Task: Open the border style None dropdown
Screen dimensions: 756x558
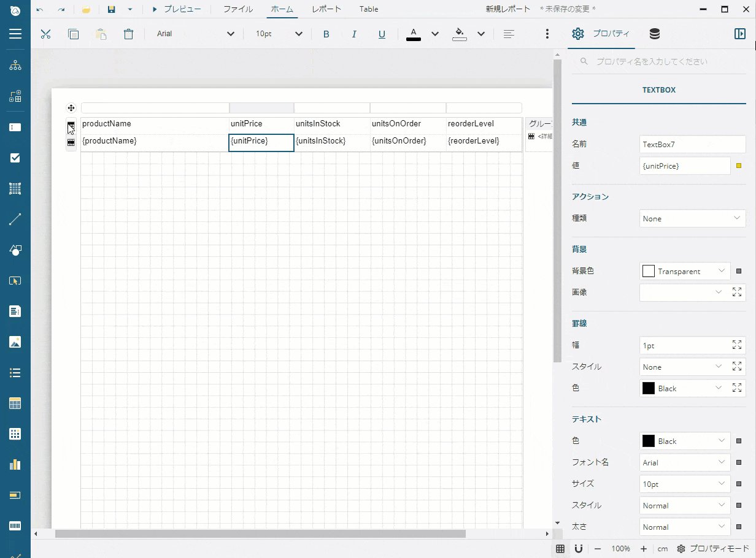Action: point(685,367)
